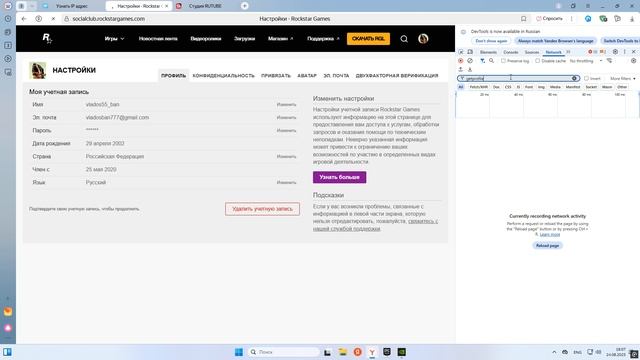The image size is (640, 360).
Task: Switch to DevTools Sources tab
Action: pyautogui.click(x=531, y=52)
